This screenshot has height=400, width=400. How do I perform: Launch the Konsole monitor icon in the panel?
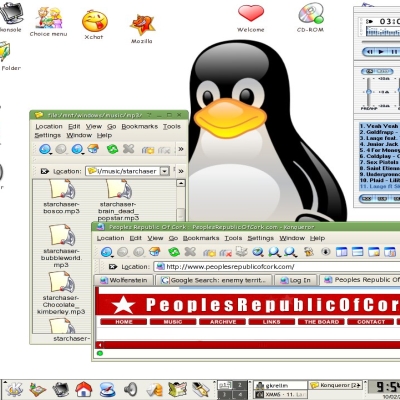60,389
